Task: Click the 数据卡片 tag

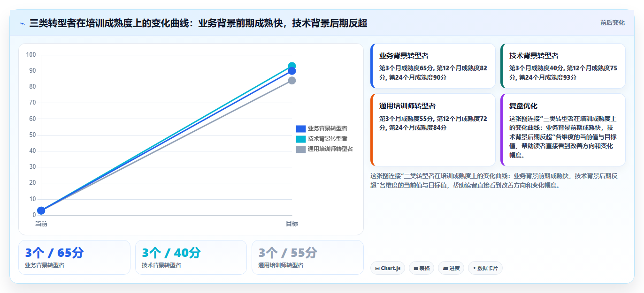Action: click(485, 268)
